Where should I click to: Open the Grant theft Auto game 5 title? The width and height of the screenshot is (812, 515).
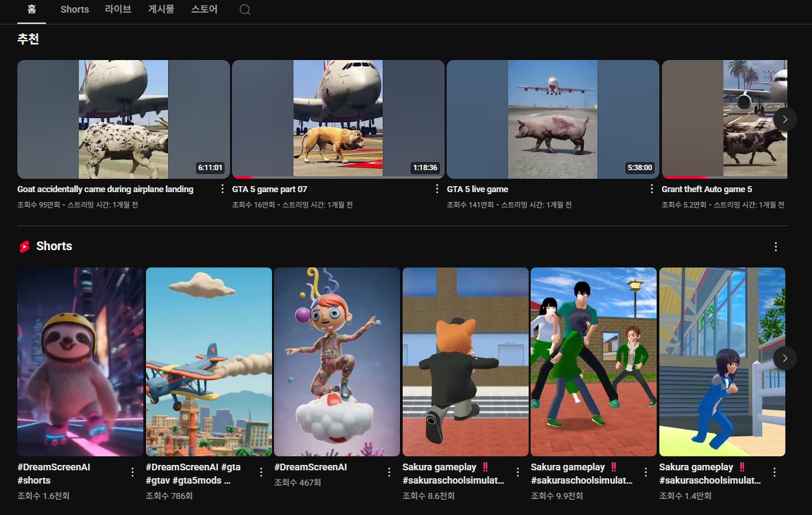[707, 189]
